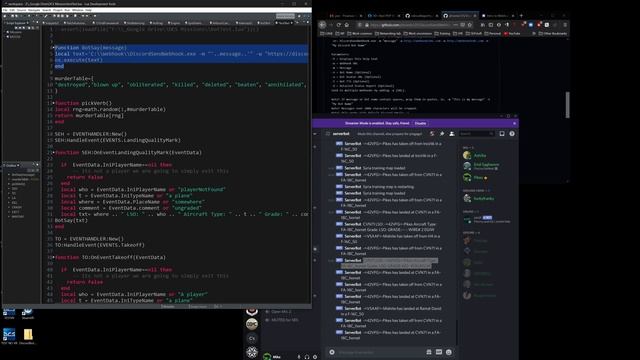Viewport: 640px width, 360px height.
Task: Click the Discord attach file plus icon
Action: (x=332, y=352)
